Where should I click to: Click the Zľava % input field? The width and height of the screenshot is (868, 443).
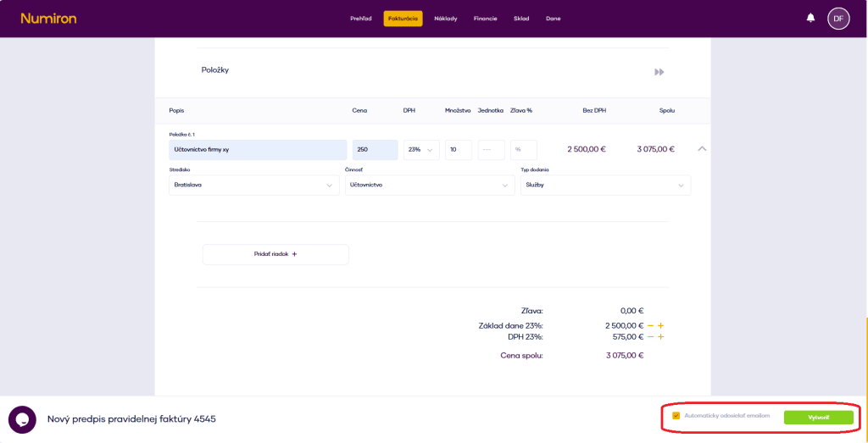coord(523,150)
